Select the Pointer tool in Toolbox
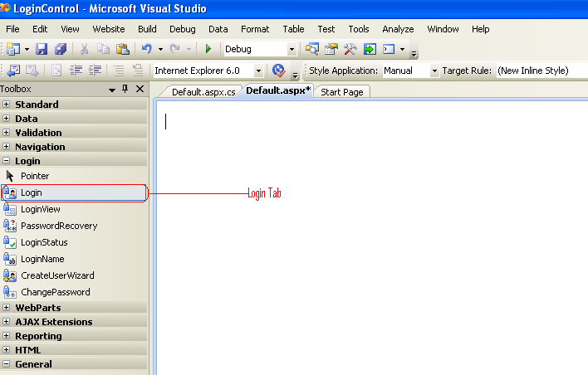The image size is (588, 375). point(73,176)
